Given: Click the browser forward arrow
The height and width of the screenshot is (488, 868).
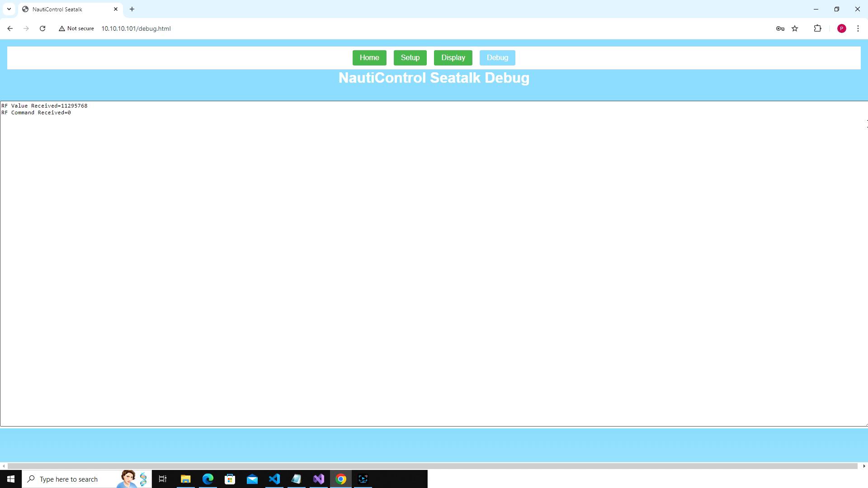Looking at the screenshot, I should 26,28.
